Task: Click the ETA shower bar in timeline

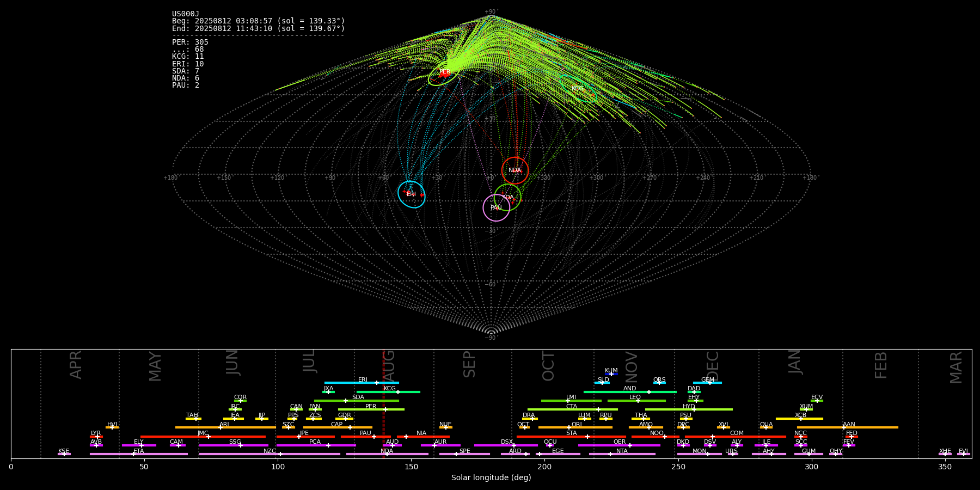Action: coord(139,454)
